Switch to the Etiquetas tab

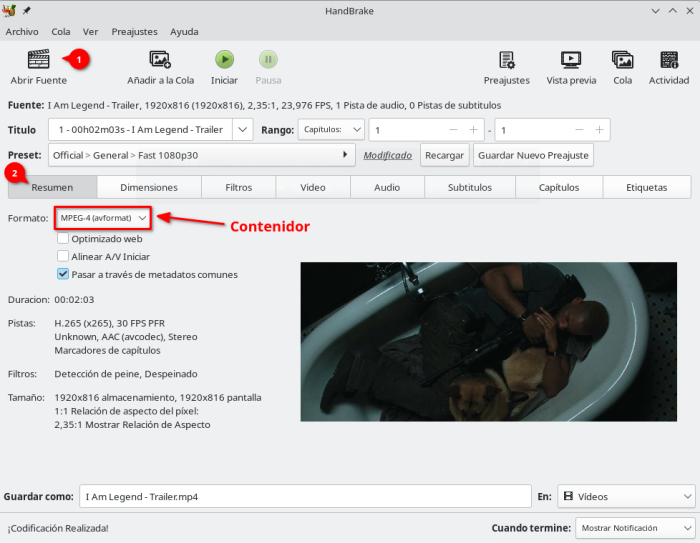point(646,187)
